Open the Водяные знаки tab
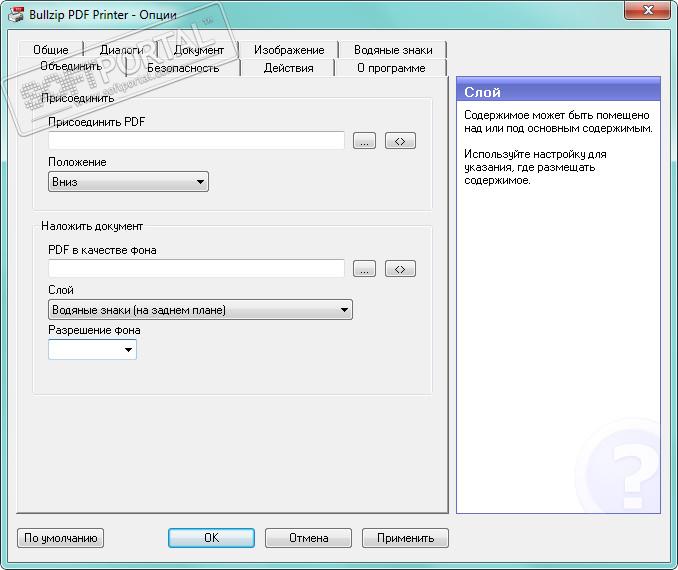The height and width of the screenshot is (570, 678). coord(393,50)
